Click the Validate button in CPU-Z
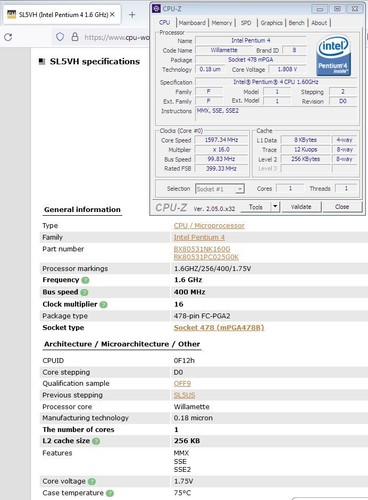 (301, 207)
